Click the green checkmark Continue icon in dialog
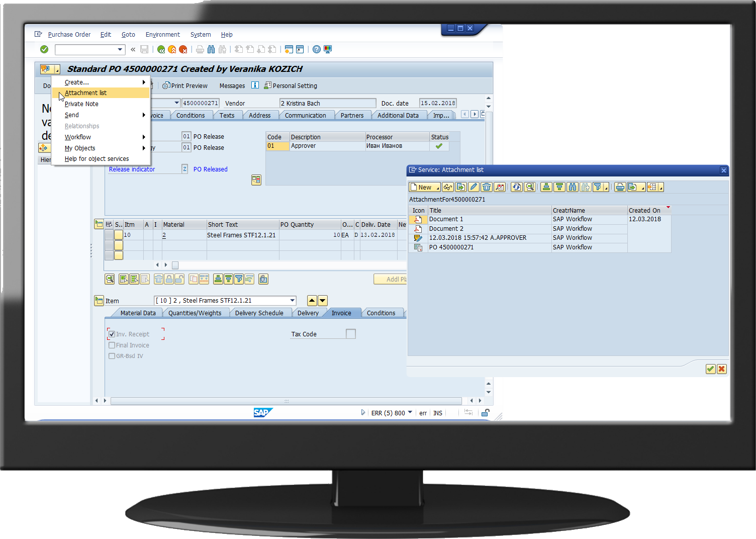756x539 pixels. [710, 369]
